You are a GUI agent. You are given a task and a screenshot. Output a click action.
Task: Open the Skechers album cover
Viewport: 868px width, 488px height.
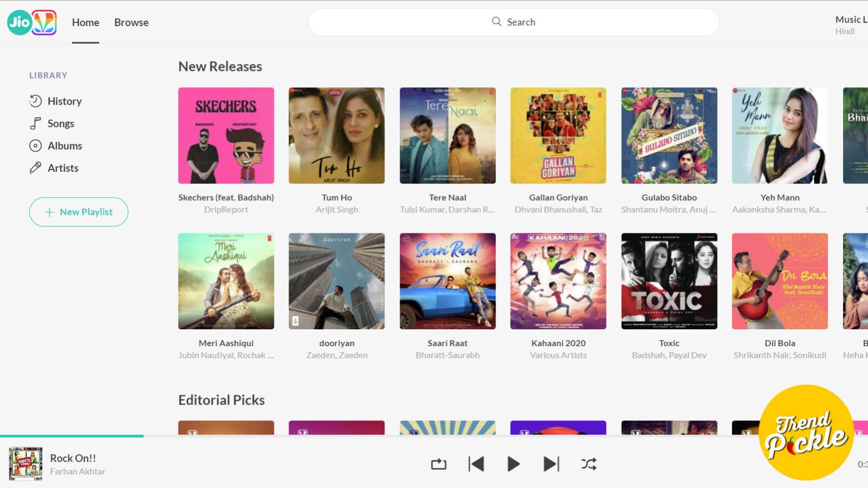226,135
